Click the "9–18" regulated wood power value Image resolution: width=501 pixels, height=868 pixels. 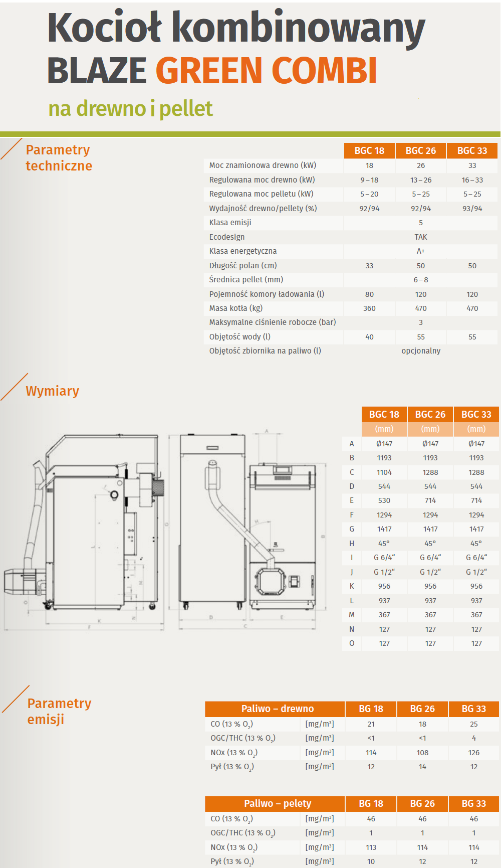pyautogui.click(x=369, y=180)
